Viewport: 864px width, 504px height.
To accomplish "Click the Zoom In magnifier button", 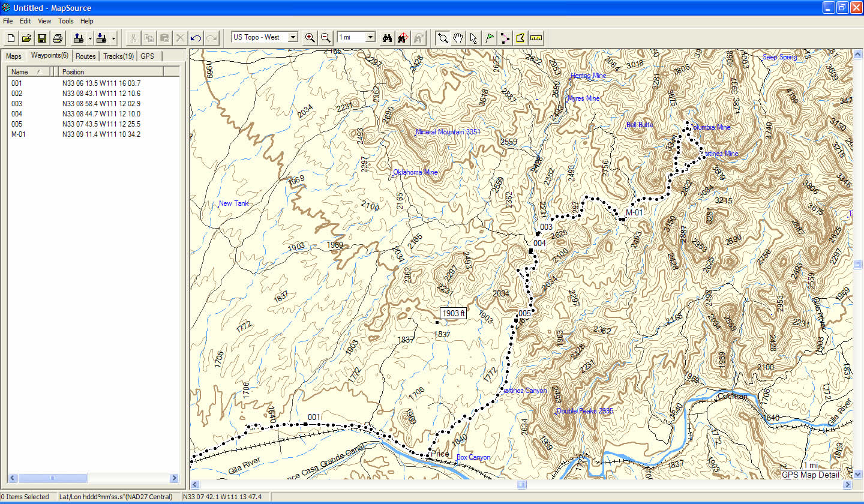I will click(x=310, y=37).
